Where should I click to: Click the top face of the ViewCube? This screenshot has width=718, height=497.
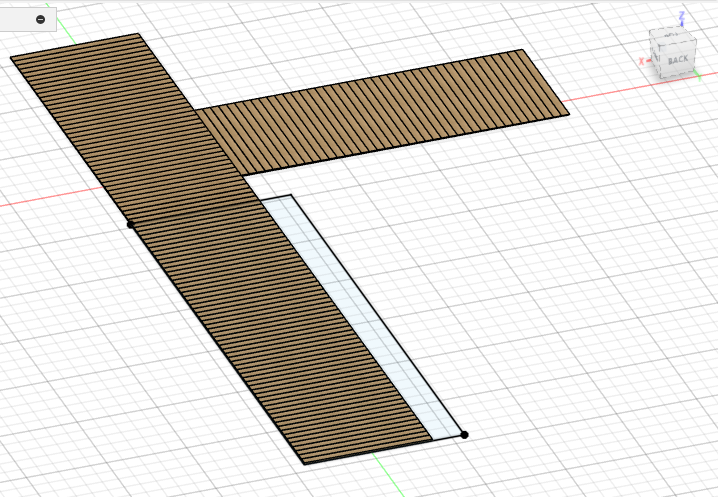tap(672, 36)
